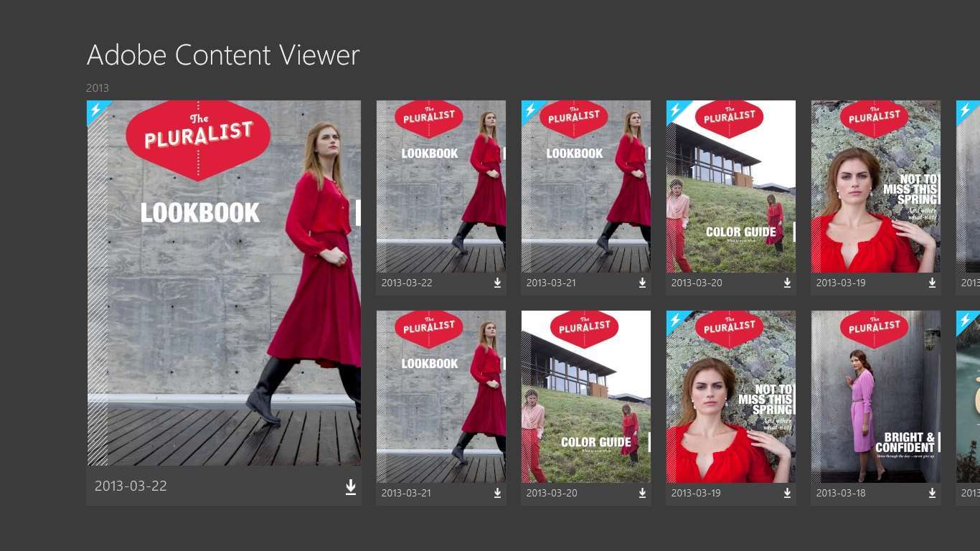Screen dimensions: 980x551
Task: Download the bottom-row 2013-03-19 issue
Action: (x=787, y=494)
